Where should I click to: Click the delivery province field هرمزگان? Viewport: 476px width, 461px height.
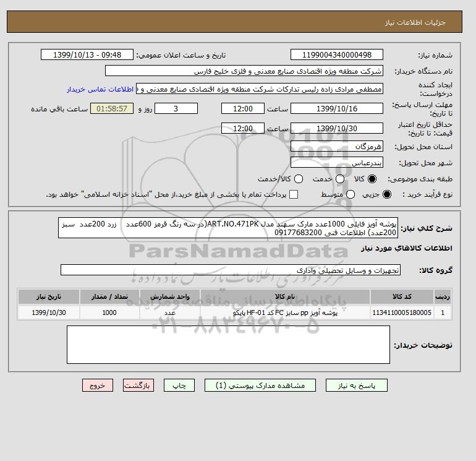coord(337,147)
